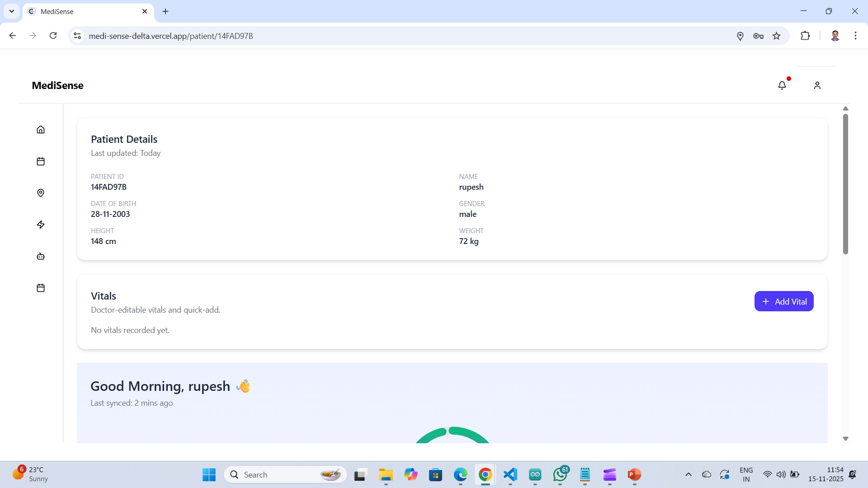Expand the browser tab search dropdown

pos(12,11)
